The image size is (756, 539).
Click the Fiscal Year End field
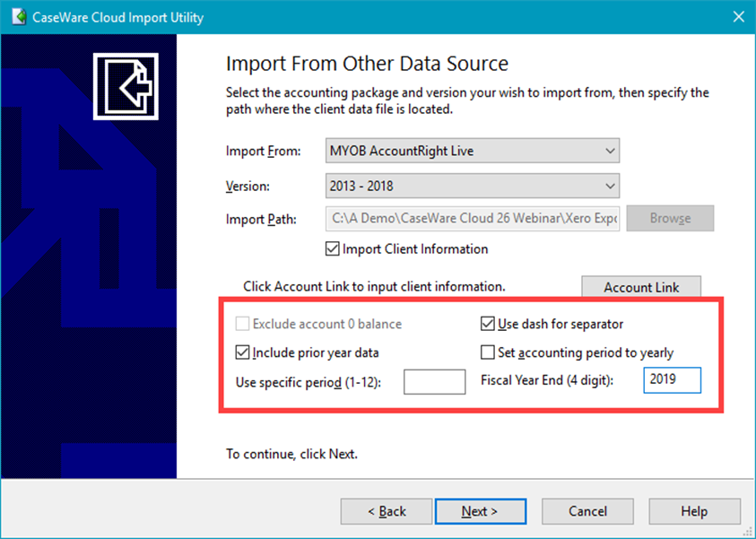pyautogui.click(x=672, y=380)
